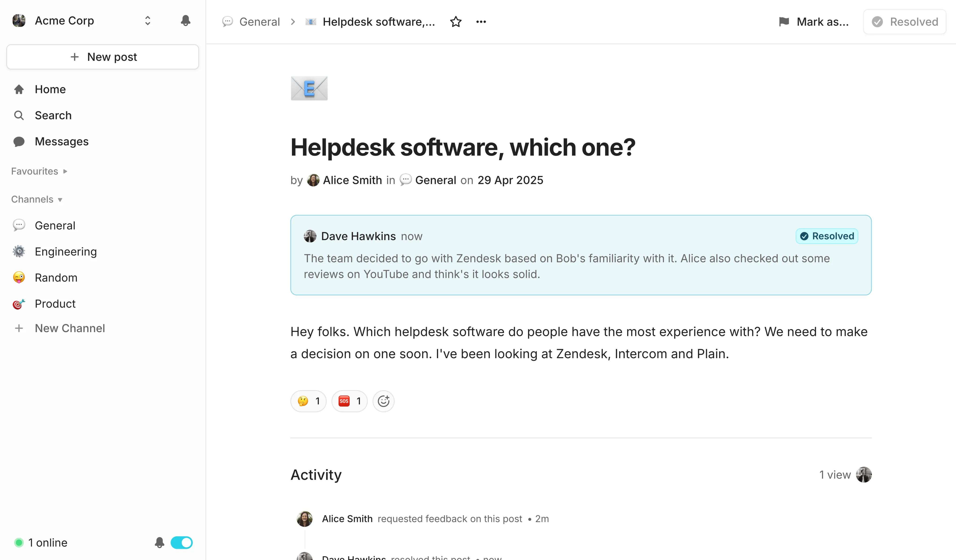Viewport: 956px width, 560px height.
Task: Click the Activity heading
Action: (x=316, y=475)
